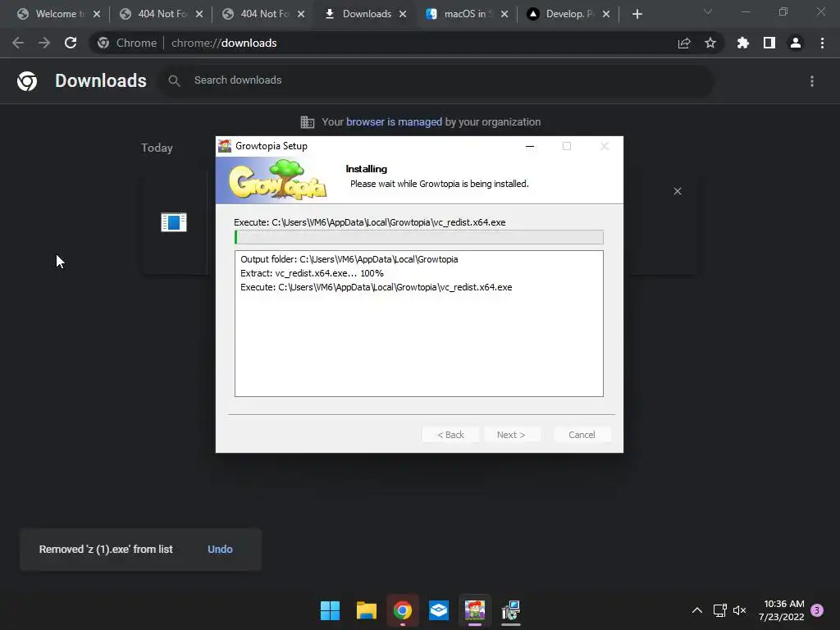This screenshot has height=630, width=840.
Task: Minimize the Growtopia Setup window
Action: (x=530, y=146)
